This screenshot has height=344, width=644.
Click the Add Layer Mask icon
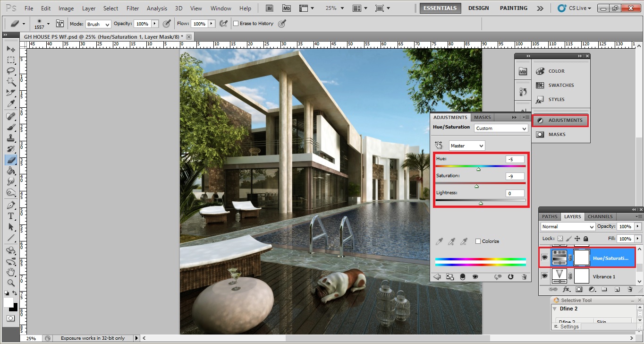[579, 289]
